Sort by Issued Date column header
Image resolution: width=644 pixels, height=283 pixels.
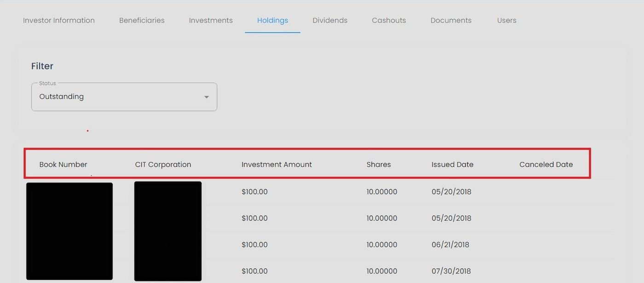(452, 164)
